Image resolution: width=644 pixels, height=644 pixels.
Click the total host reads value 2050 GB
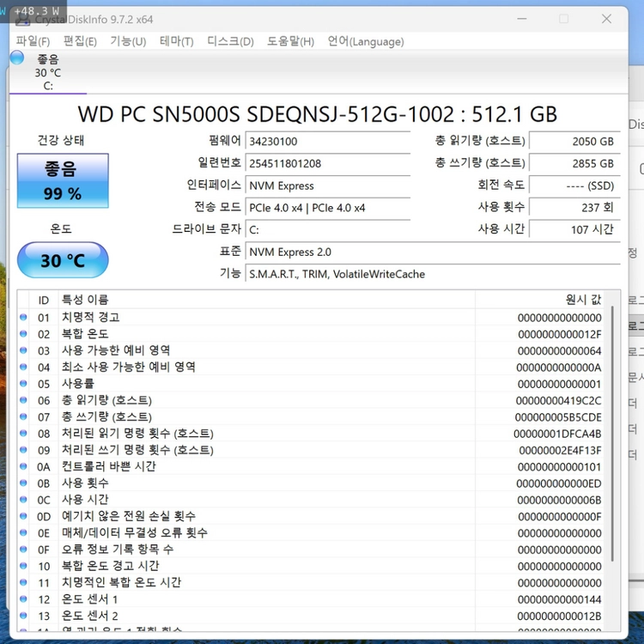click(574, 141)
